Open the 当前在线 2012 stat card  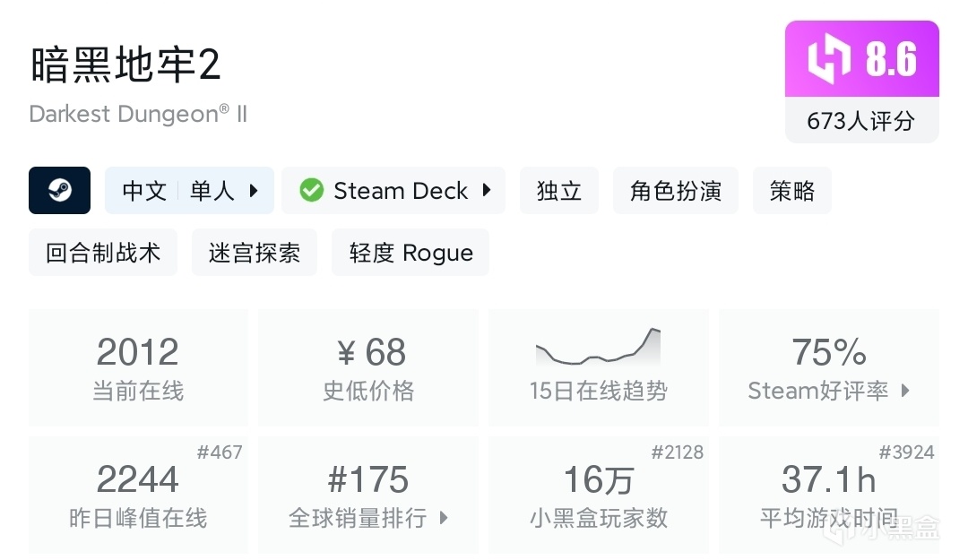pyautogui.click(x=138, y=368)
